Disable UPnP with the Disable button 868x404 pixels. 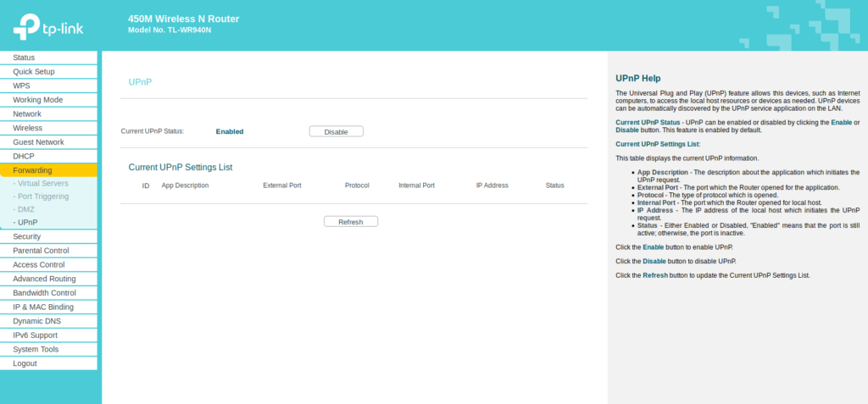(x=336, y=131)
